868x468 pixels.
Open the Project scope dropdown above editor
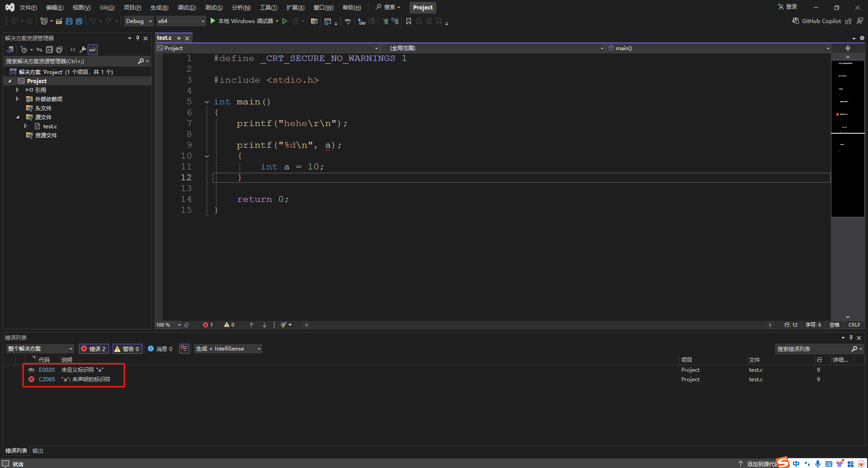pyautogui.click(x=268, y=48)
